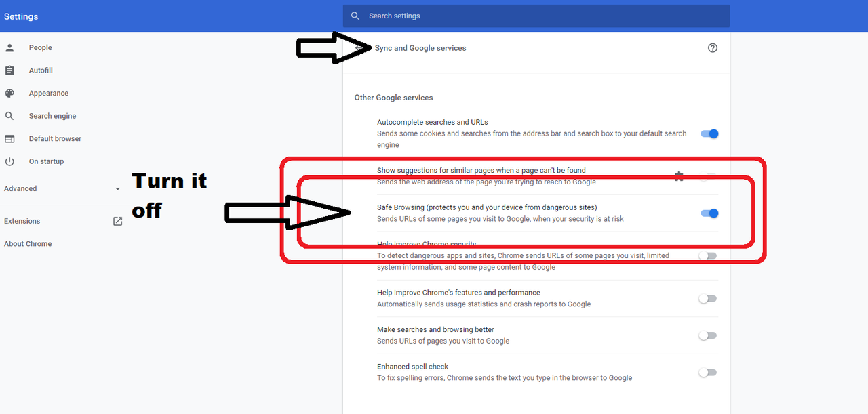This screenshot has height=414, width=868.
Task: Click the Other Google services heading
Action: click(393, 98)
